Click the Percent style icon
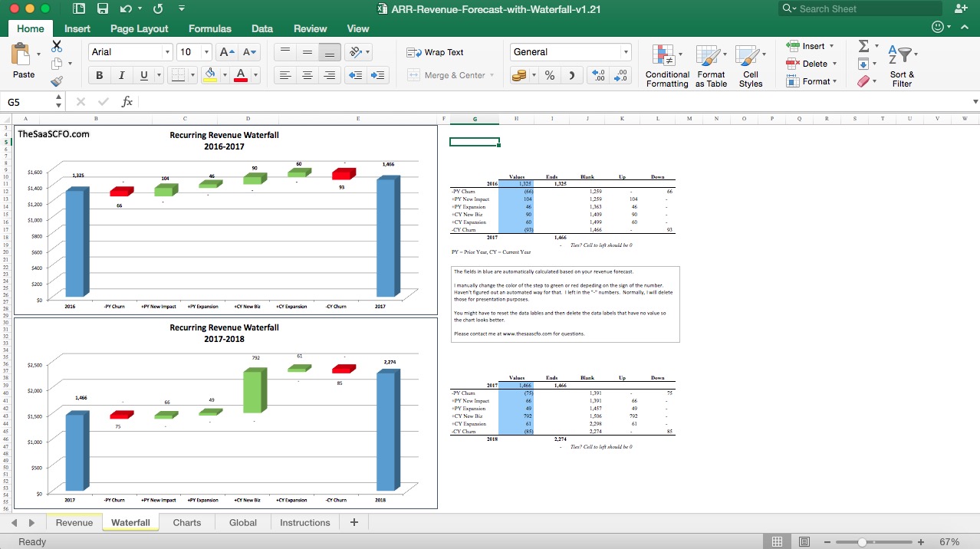This screenshot has width=980, height=549. (x=550, y=76)
